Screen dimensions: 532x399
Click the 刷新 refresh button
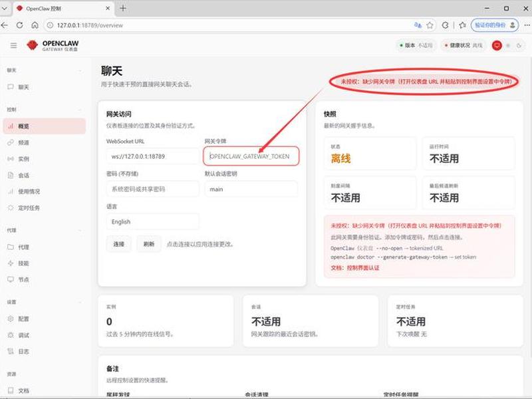point(149,244)
